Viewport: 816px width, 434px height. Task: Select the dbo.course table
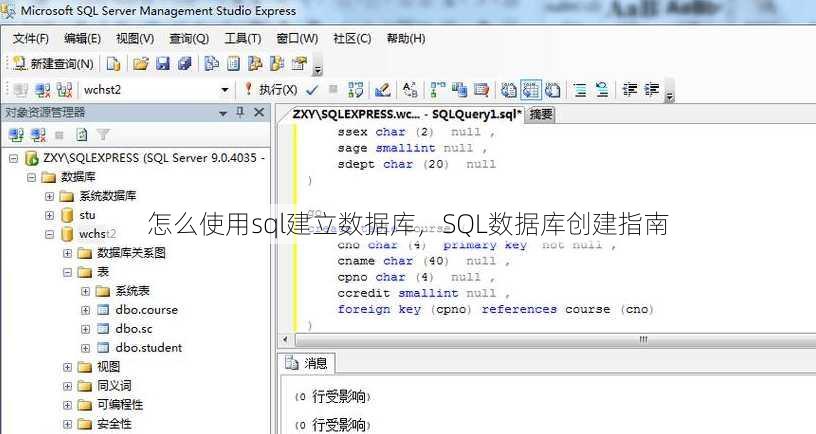tap(147, 310)
